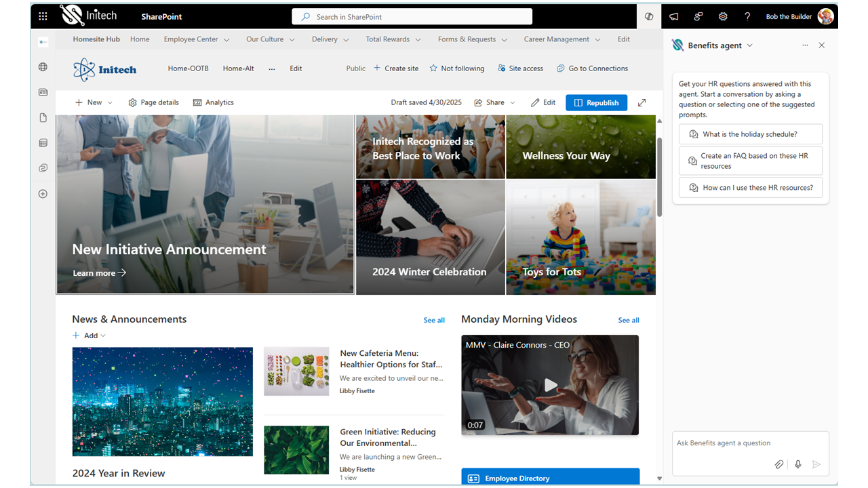Open the 2024 Winter Celebration tile
Screen dimensions: 868x488
coord(431,237)
